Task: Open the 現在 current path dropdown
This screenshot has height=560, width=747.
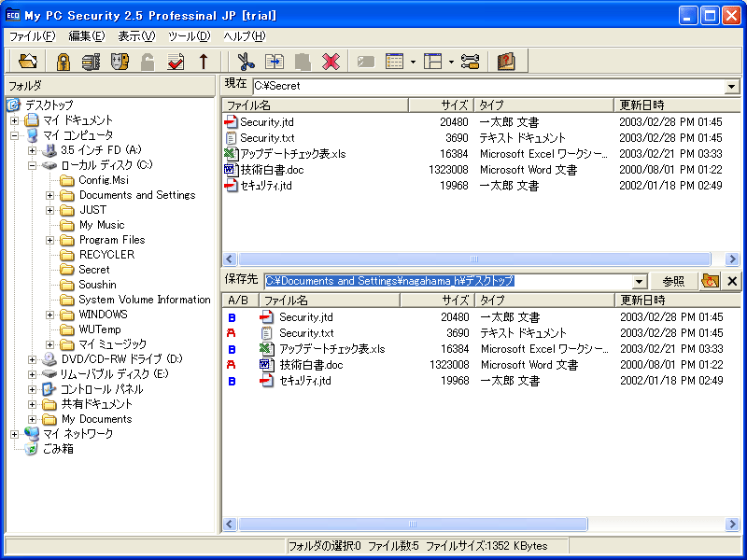Action: coord(731,87)
